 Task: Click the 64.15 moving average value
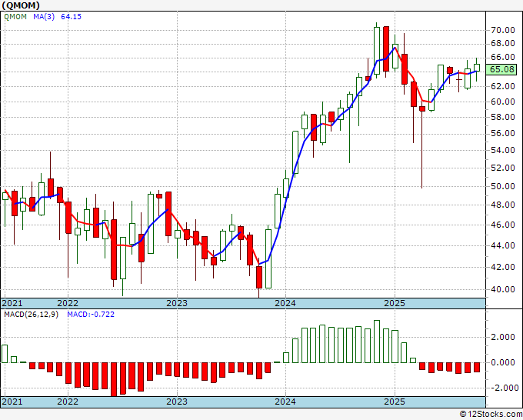[71, 17]
